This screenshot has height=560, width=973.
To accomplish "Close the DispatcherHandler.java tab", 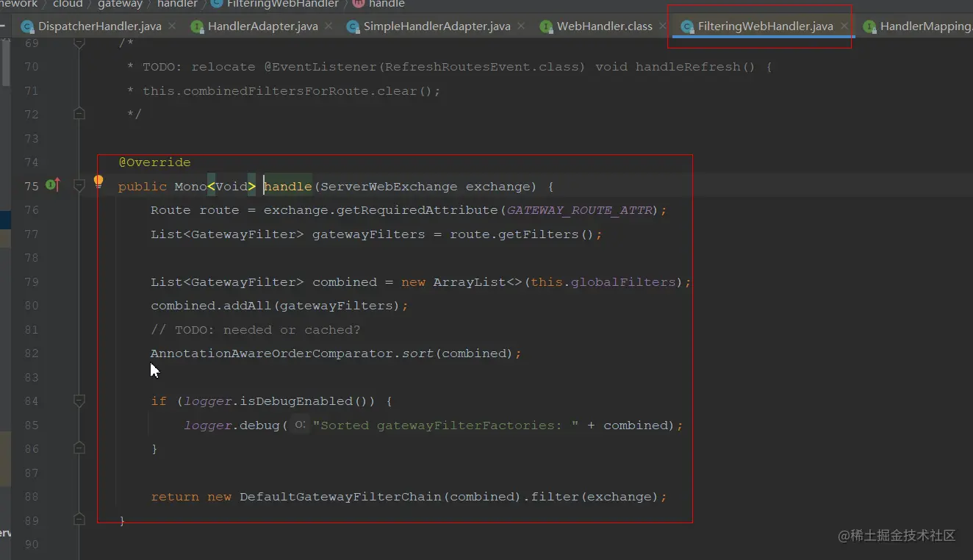I will point(172,26).
